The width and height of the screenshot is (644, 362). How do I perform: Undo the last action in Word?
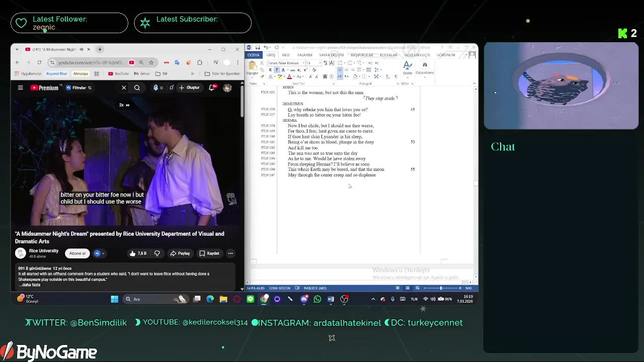266,47
